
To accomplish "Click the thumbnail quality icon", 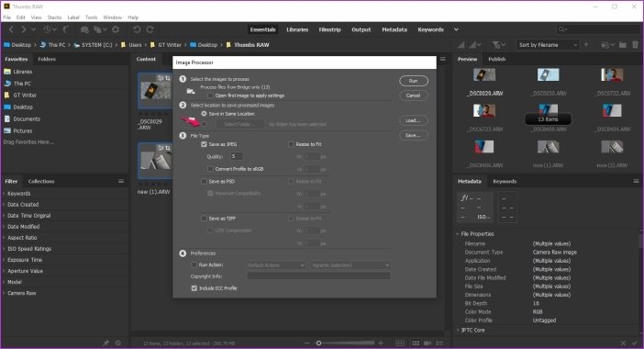I will 461,45.
